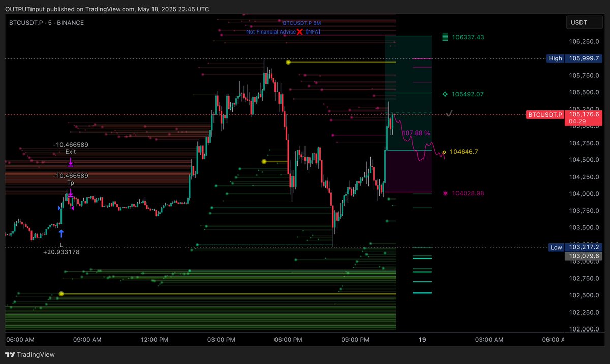The height and width of the screenshot is (364, 610).
Task: Click the 12:00 PM time axis label
Action: click(155, 340)
